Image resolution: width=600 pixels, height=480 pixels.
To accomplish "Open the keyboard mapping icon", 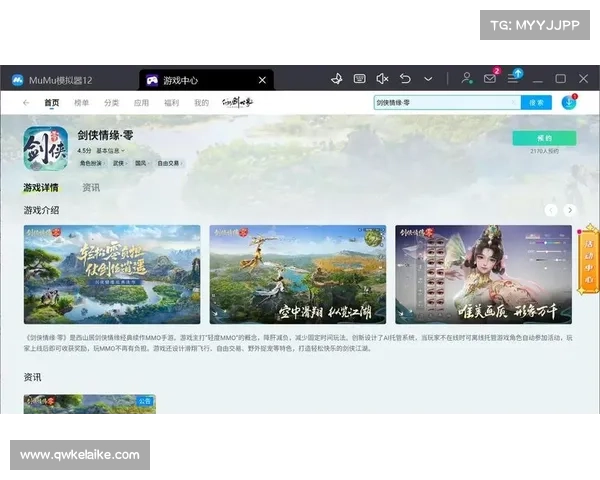I will click(x=359, y=79).
